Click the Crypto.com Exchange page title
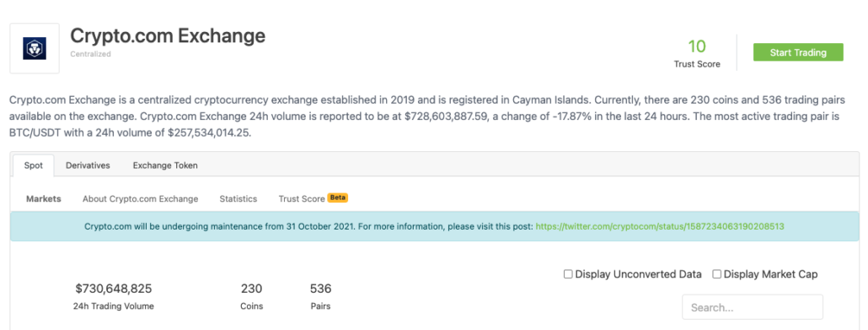The width and height of the screenshot is (868, 330). tap(168, 35)
